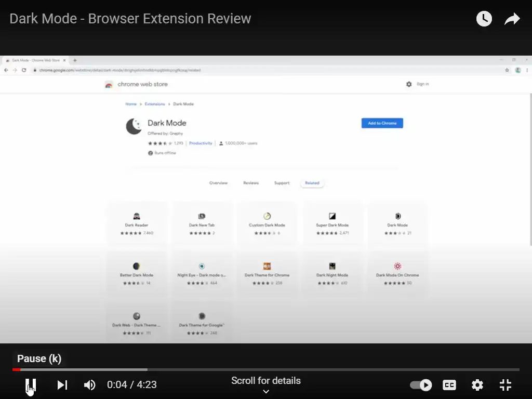The image size is (532, 399).
Task: Open the Support tab
Action: pyautogui.click(x=282, y=183)
